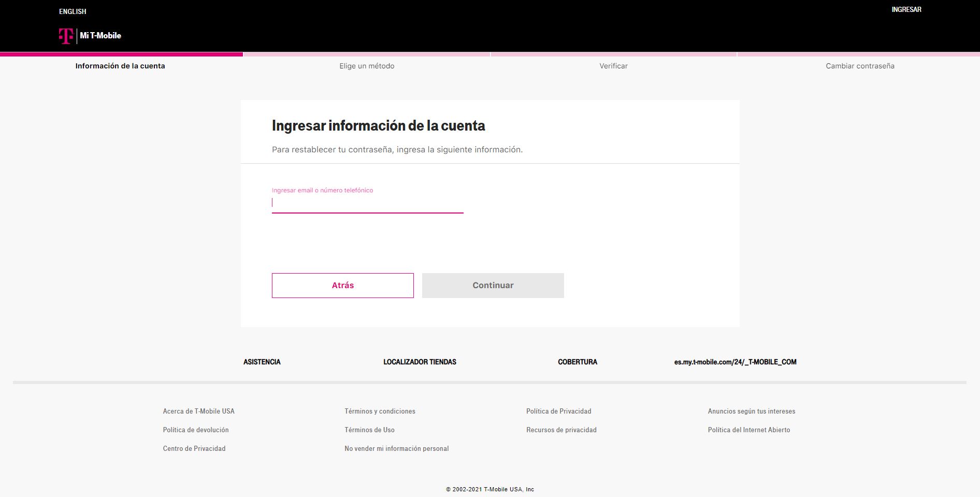Screen dimensions: 980x497
Task: Open the COBERTURA coverage link
Action: [x=577, y=362]
